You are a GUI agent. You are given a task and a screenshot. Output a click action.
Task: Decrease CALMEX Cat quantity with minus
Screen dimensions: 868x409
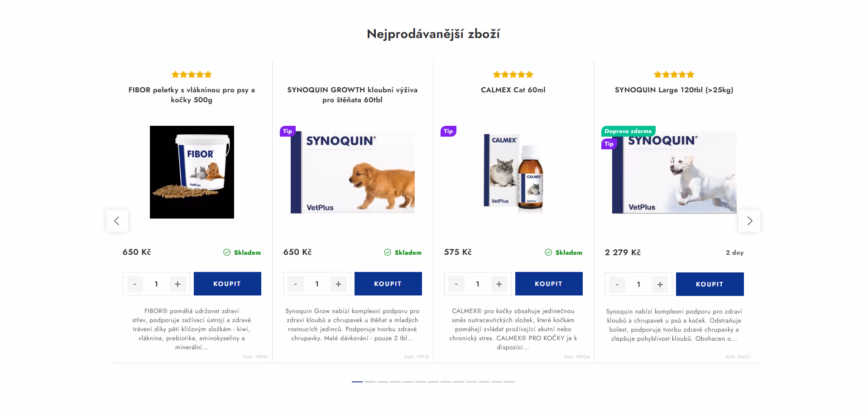[x=456, y=284]
